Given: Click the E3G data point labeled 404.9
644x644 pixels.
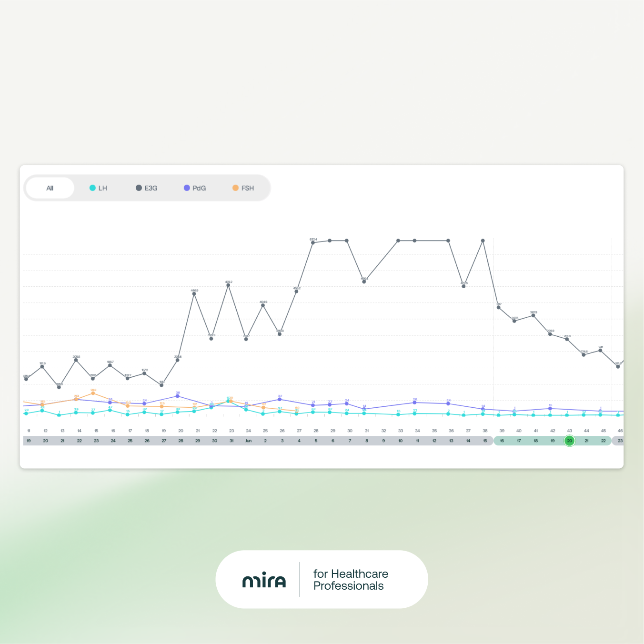Looking at the screenshot, I should tap(263, 305).
